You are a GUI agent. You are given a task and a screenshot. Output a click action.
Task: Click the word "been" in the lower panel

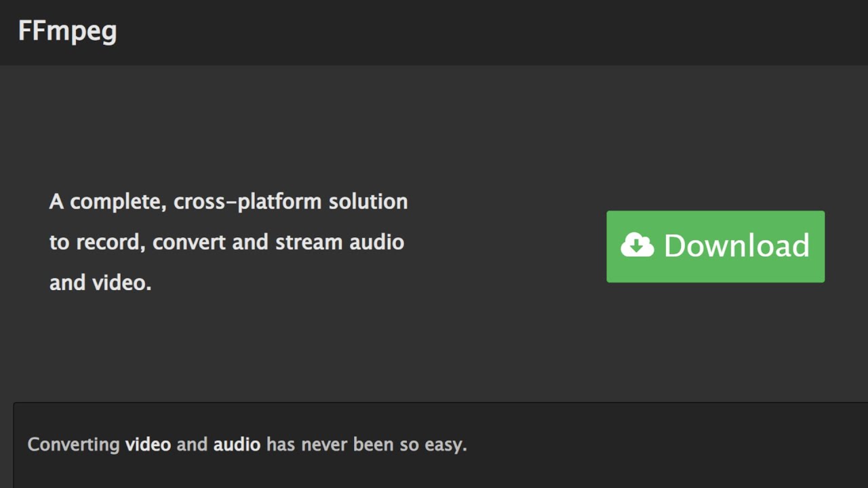coord(374,445)
